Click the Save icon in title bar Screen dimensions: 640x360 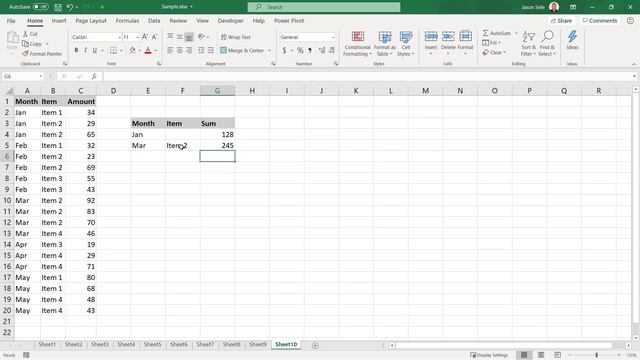tap(58, 7)
